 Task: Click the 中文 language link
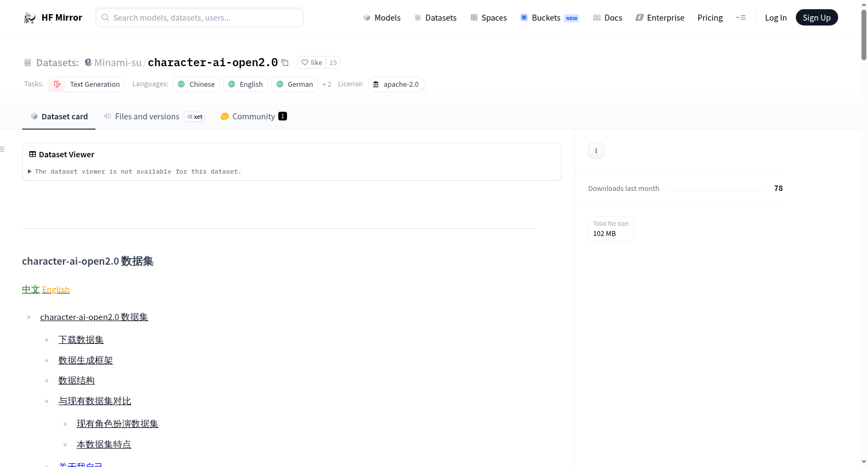31,289
